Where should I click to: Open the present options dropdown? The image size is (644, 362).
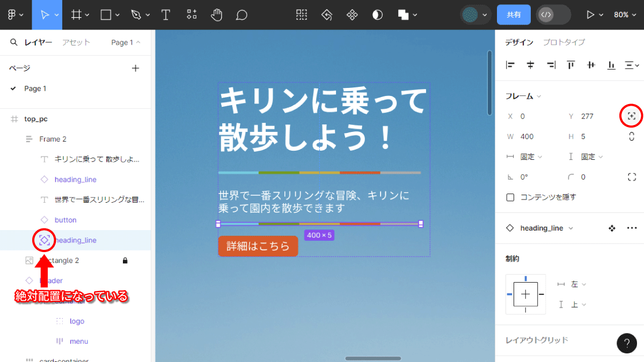point(601,16)
